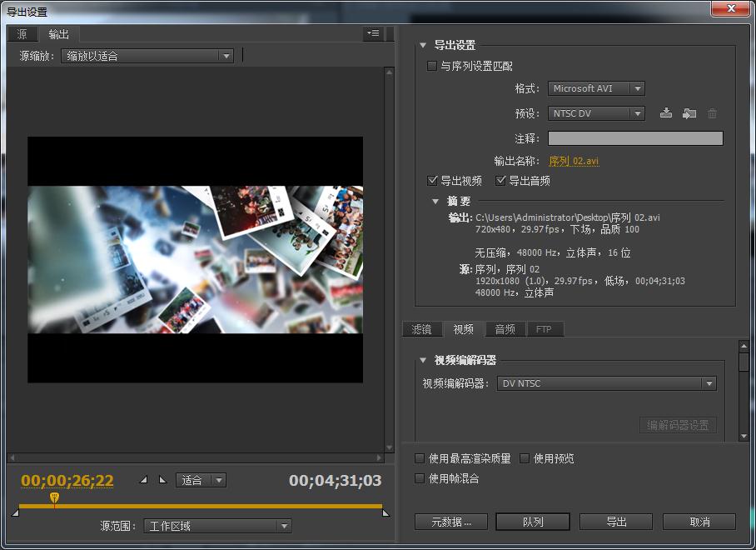Open the 格式 format dropdown
Screen dimensions: 756x550
click(x=596, y=88)
